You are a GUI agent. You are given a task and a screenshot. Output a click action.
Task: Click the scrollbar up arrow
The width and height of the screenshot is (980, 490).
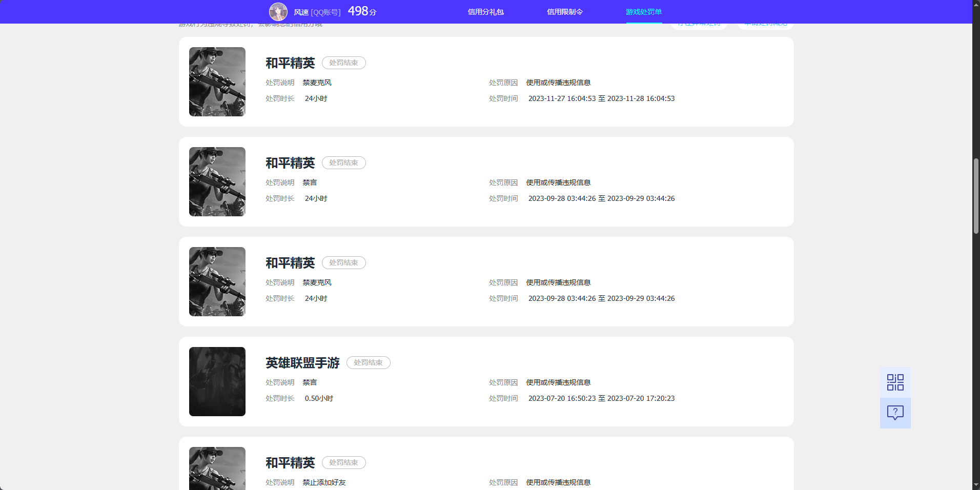pos(976,4)
